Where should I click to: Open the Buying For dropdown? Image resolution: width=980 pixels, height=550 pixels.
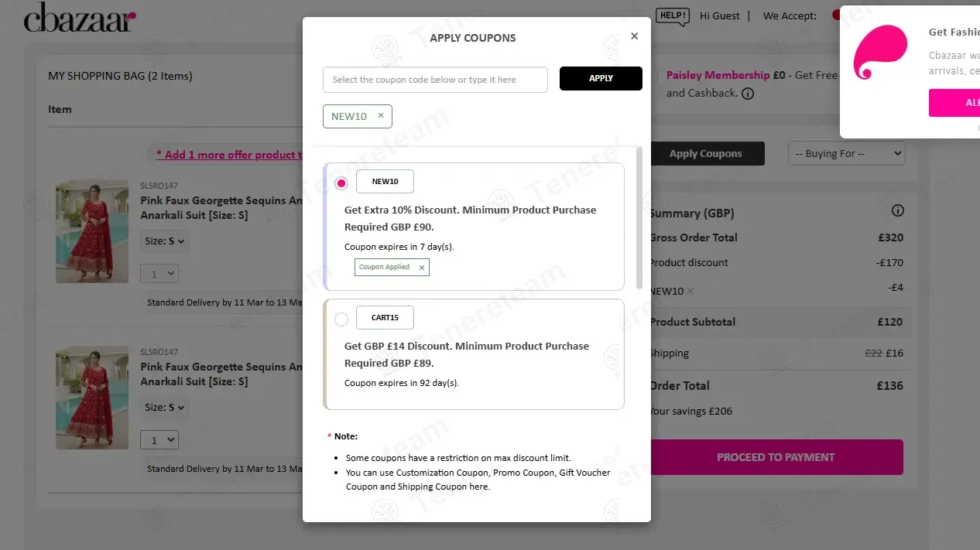846,154
